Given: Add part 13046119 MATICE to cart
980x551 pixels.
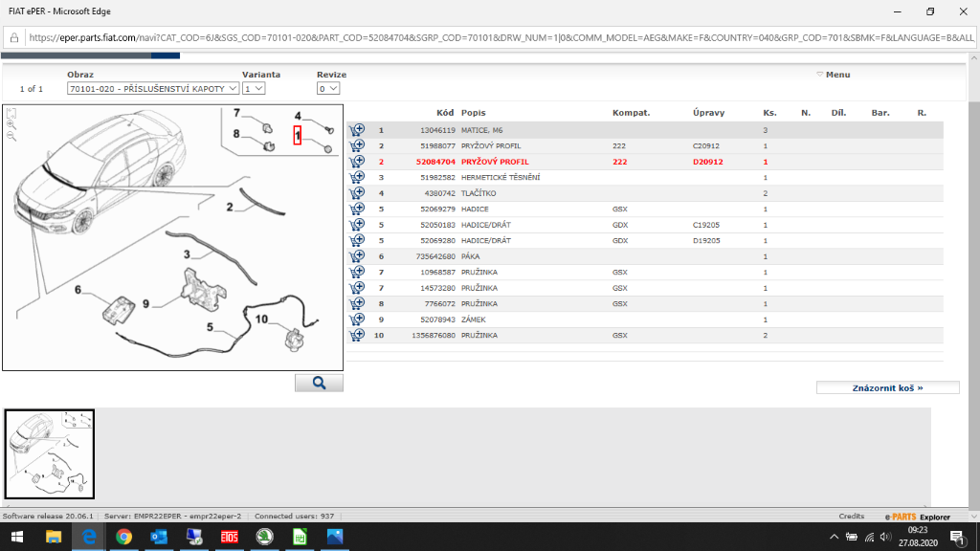Looking at the screenshot, I should (357, 130).
